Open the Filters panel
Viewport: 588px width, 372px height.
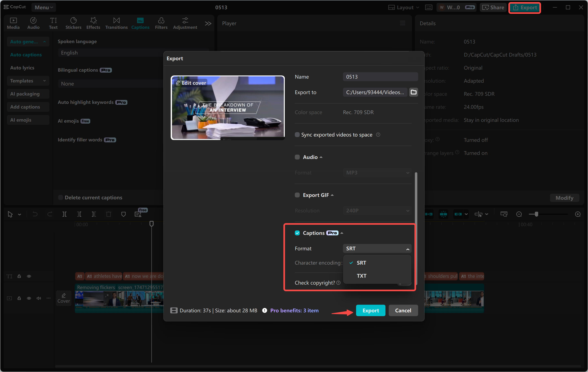click(161, 23)
